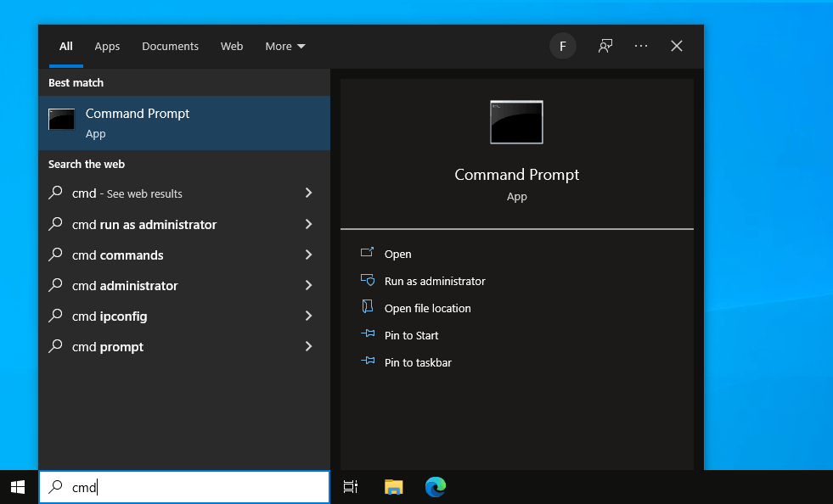Click Pin to taskbar action
The image size is (833, 504).
[418, 362]
